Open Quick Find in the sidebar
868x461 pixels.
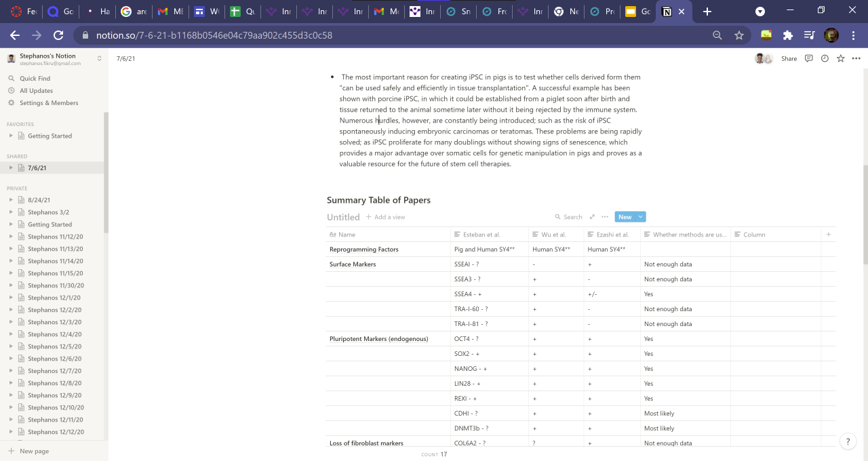tap(35, 79)
